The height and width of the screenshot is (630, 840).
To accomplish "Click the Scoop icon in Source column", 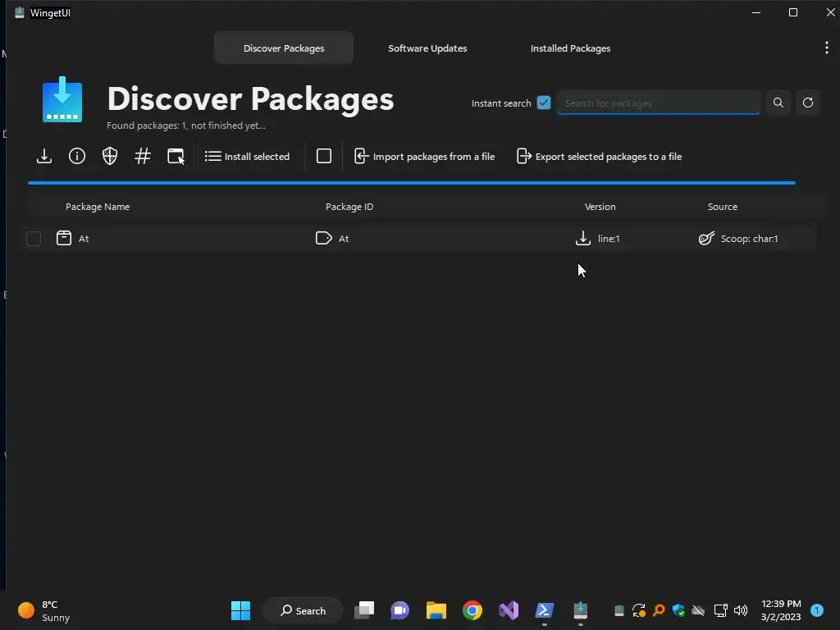I will tap(706, 238).
